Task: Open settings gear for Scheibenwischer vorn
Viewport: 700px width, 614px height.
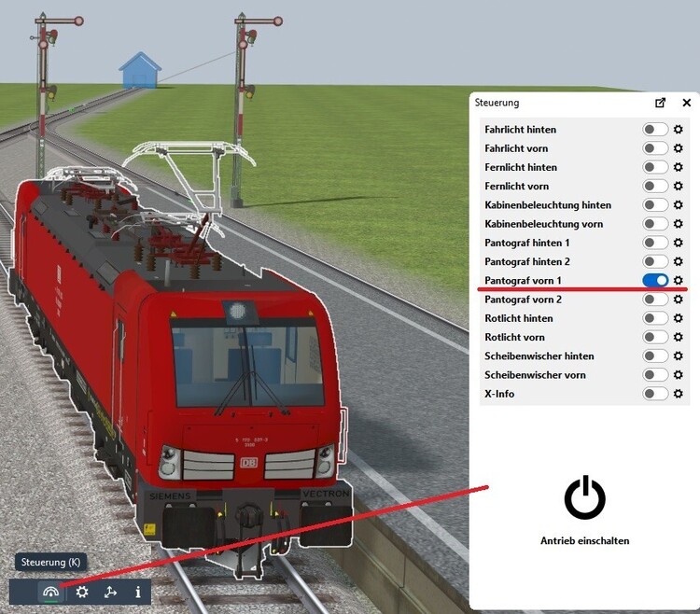Action: [679, 375]
